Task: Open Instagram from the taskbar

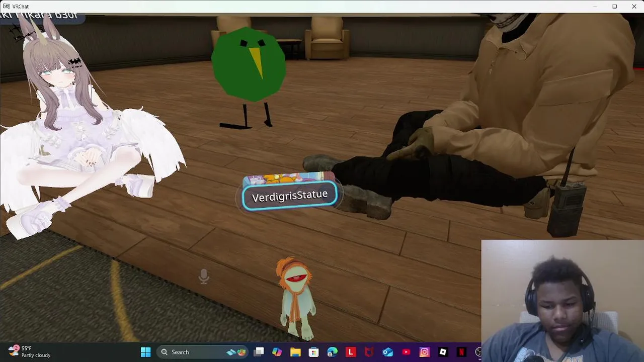Action: tap(424, 352)
